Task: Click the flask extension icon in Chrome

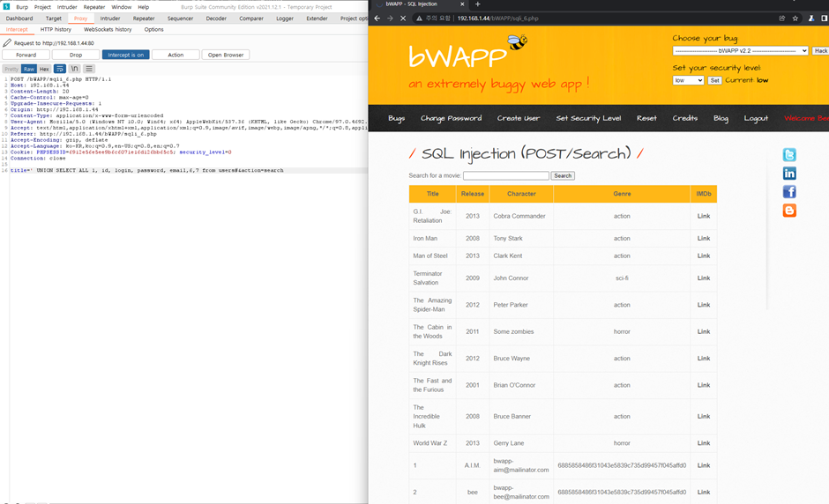Action: click(x=811, y=18)
